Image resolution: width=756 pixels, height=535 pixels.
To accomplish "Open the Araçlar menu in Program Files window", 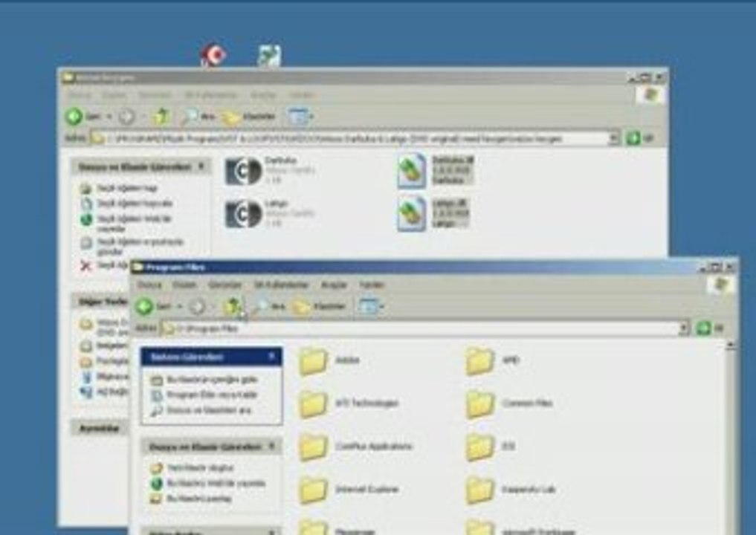I will [x=334, y=285].
